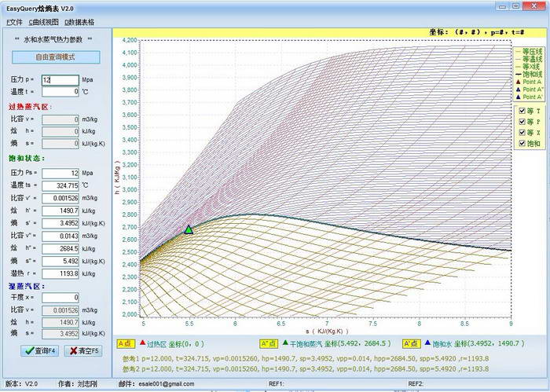This screenshot has width=550, height=392.
Task: Toggle the 等 P isobar checkbox
Action: click(x=520, y=122)
